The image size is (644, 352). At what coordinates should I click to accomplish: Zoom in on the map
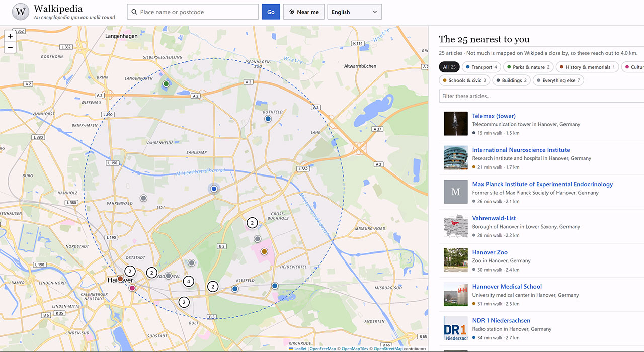click(x=10, y=36)
